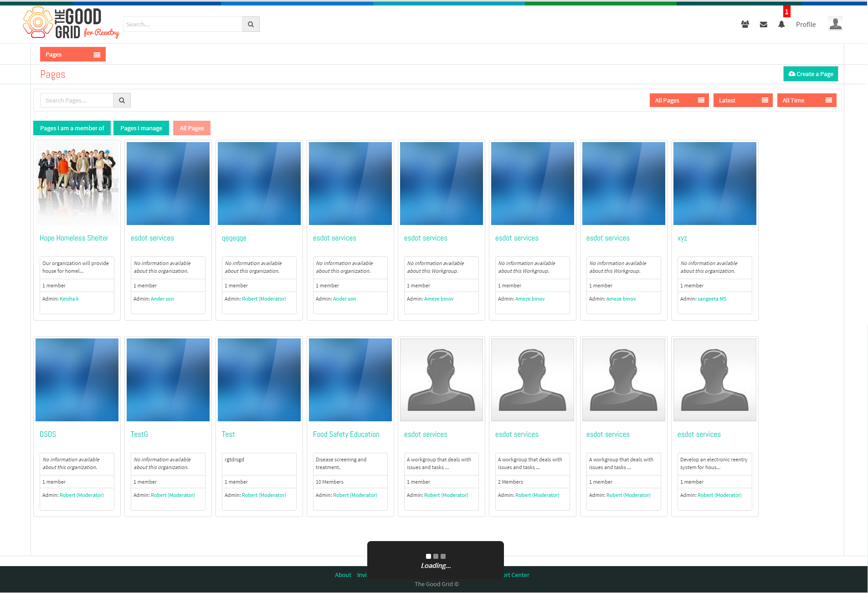
Task: Open the qeqeqqe page title link
Action: coord(234,238)
